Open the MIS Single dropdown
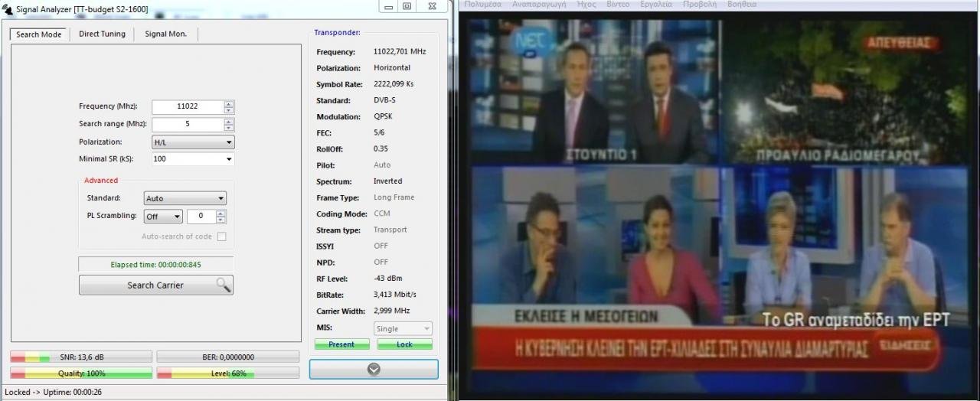The image size is (980, 401). pyautogui.click(x=403, y=329)
